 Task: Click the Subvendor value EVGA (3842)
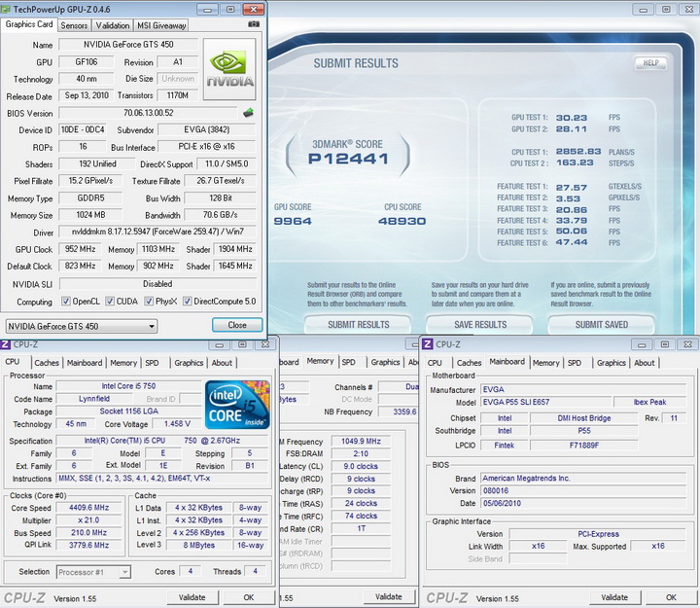coord(207,129)
